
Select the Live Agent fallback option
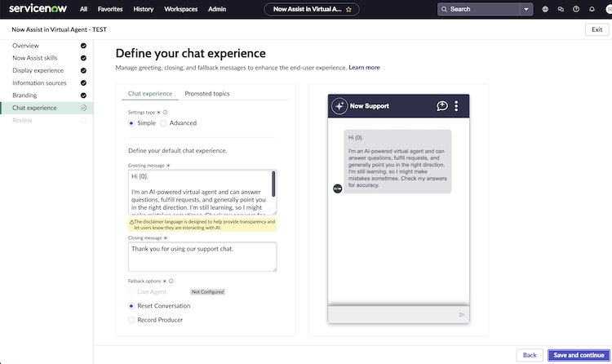pos(131,291)
